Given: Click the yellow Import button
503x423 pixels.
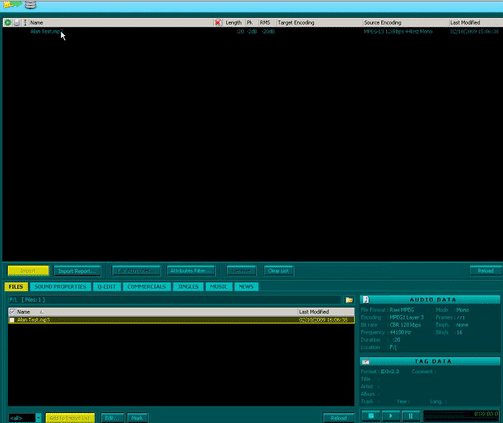Looking at the screenshot, I should point(28,271).
